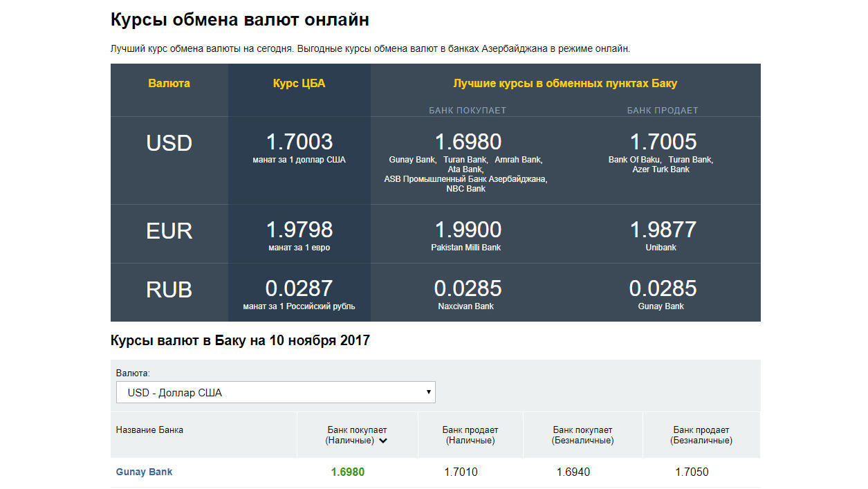The image size is (868, 489).
Task: Open NBC Bank under the USD buy rate
Action: [465, 189]
